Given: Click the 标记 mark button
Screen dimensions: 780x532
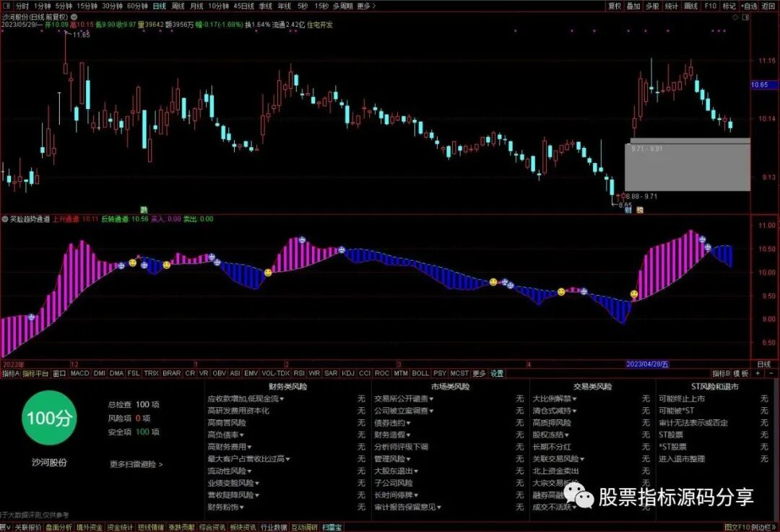Looking at the screenshot, I should 729,6.
